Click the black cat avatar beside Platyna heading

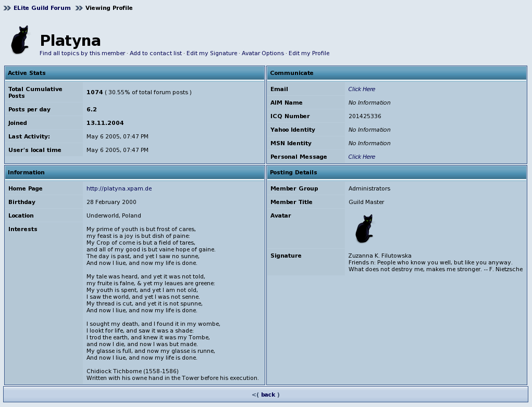point(20,40)
